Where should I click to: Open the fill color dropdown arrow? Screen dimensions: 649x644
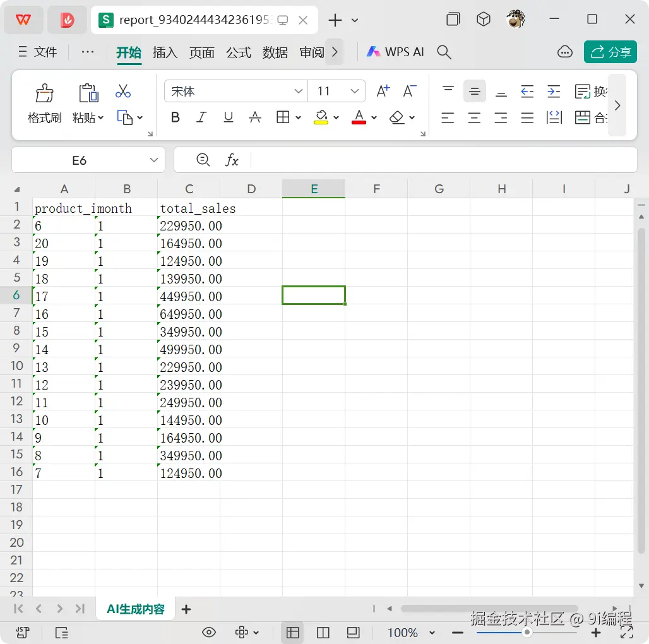tap(336, 118)
